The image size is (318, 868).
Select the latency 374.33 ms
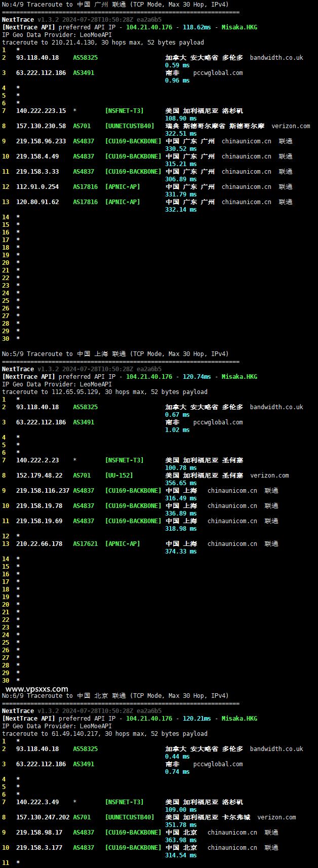click(181, 551)
